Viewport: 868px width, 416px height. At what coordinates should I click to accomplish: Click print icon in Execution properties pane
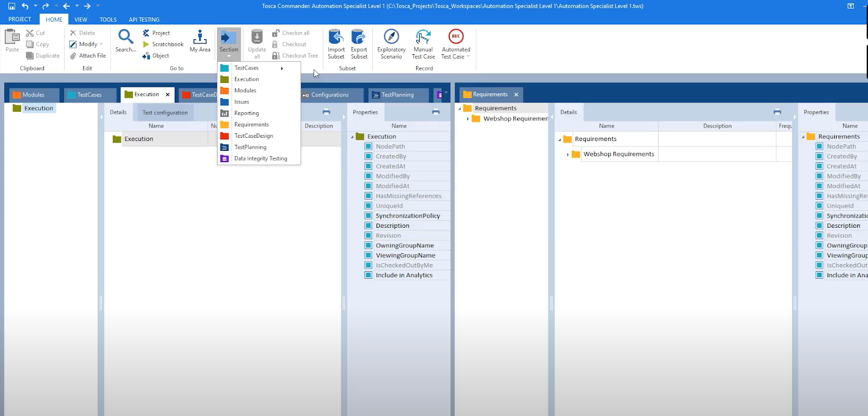pyautogui.click(x=436, y=112)
